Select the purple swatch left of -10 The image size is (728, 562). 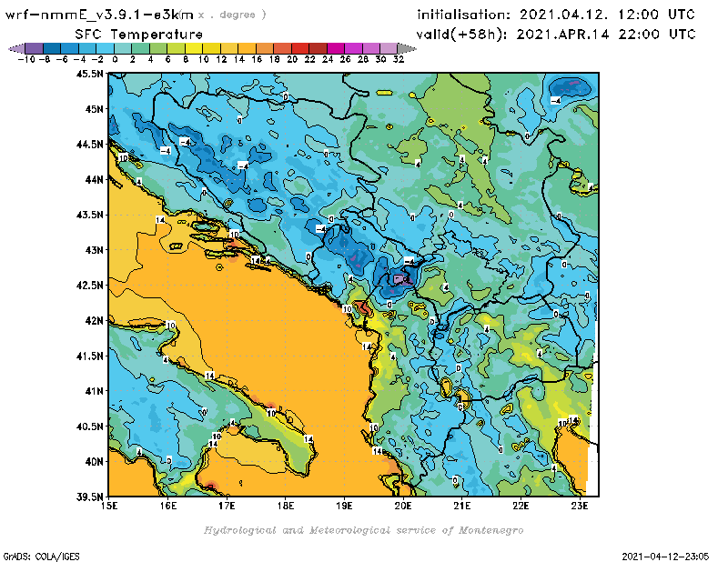coord(32,48)
